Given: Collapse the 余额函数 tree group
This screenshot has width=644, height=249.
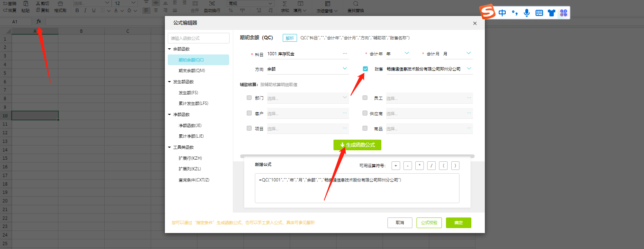Looking at the screenshot, I should tap(169, 49).
